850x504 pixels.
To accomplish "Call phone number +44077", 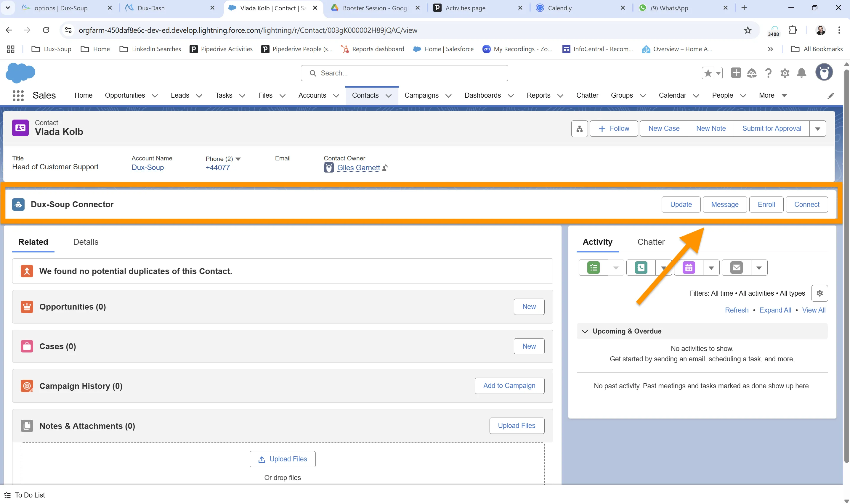I will [x=217, y=168].
